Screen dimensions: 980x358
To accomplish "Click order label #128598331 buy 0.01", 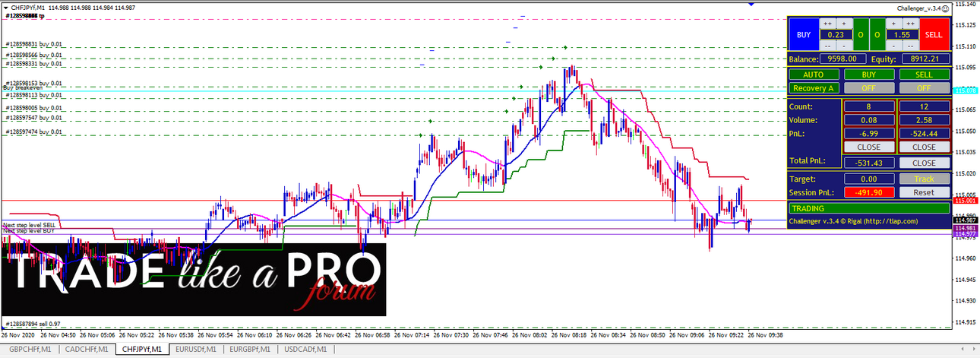I will tap(35, 64).
